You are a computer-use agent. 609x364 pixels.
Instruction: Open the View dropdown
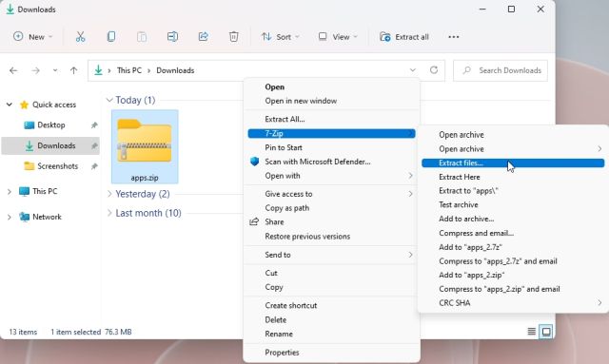[338, 37]
